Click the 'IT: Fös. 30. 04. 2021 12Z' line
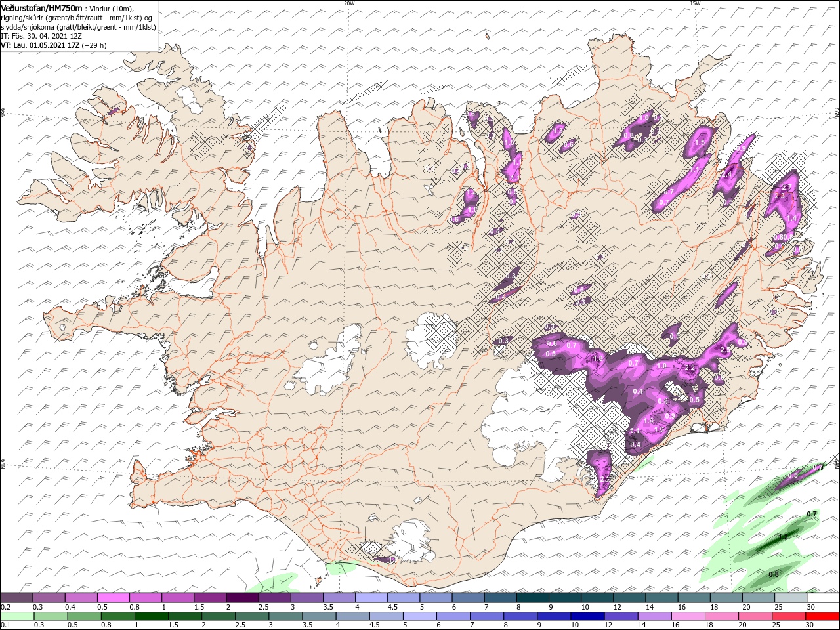The height and width of the screenshot is (630, 840). (x=41, y=36)
